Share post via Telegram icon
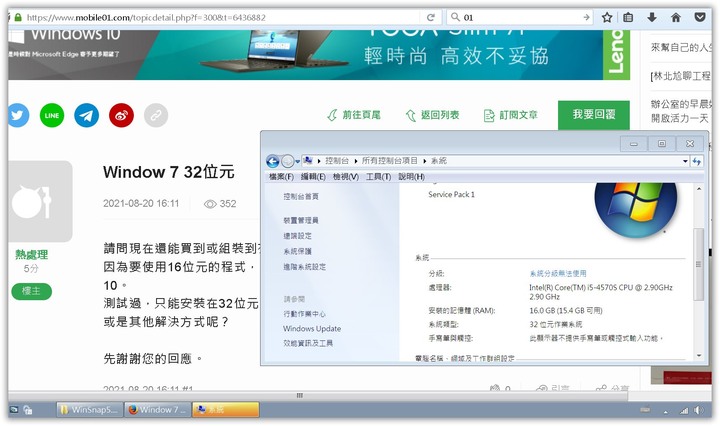This screenshot has width=720, height=426. coord(87,115)
